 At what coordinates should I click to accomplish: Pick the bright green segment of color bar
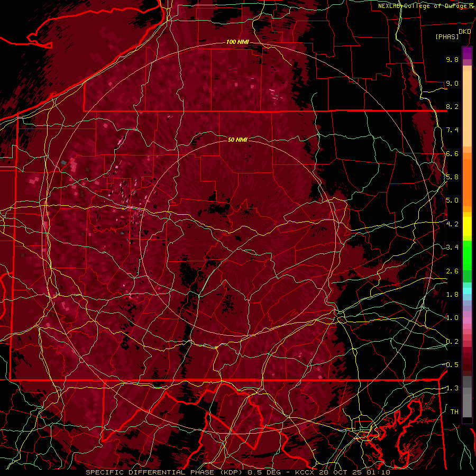(x=467, y=257)
